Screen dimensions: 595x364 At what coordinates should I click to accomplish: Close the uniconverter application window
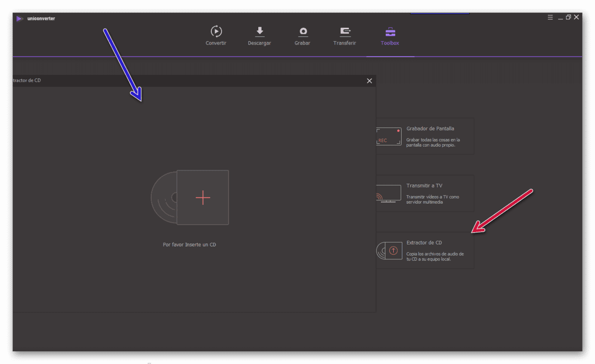point(576,17)
